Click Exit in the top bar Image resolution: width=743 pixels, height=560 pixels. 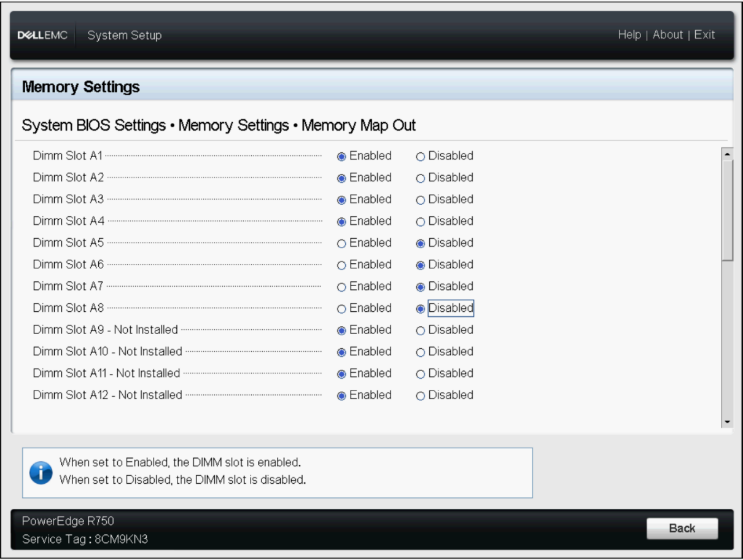pos(704,35)
